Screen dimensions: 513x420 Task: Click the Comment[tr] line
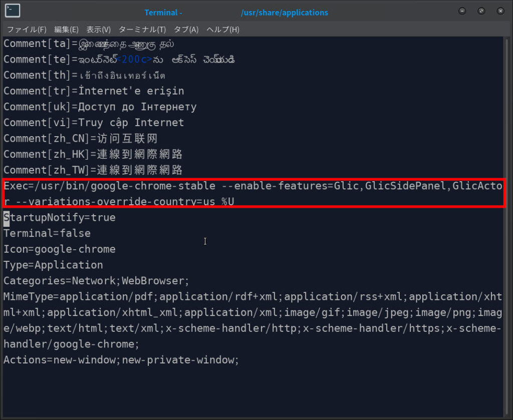tap(94, 91)
